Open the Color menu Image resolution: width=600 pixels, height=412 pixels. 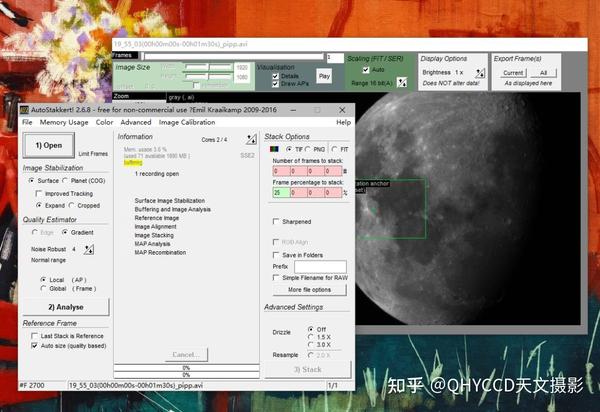click(x=104, y=122)
